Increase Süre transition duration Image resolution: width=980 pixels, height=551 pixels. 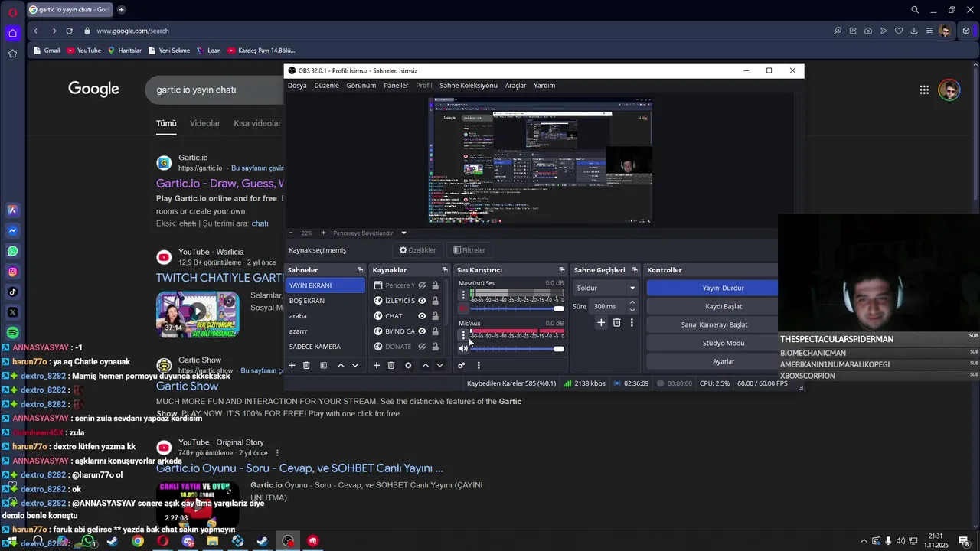(x=632, y=303)
